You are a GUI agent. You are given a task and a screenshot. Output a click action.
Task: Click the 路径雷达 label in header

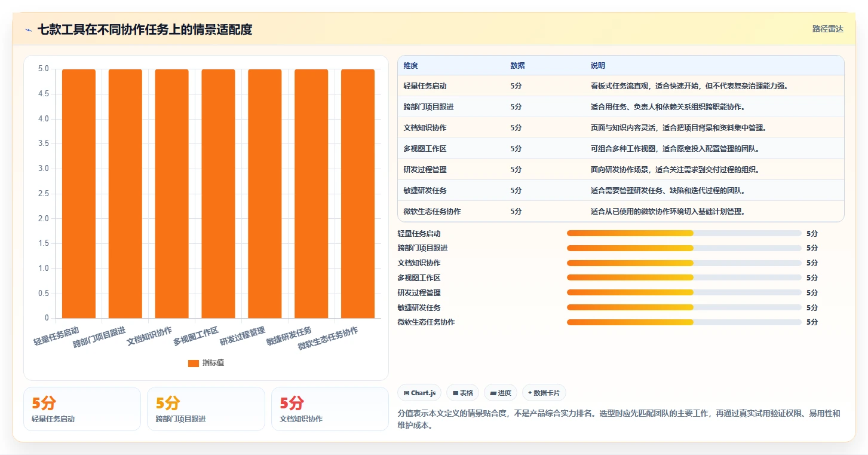click(x=828, y=29)
